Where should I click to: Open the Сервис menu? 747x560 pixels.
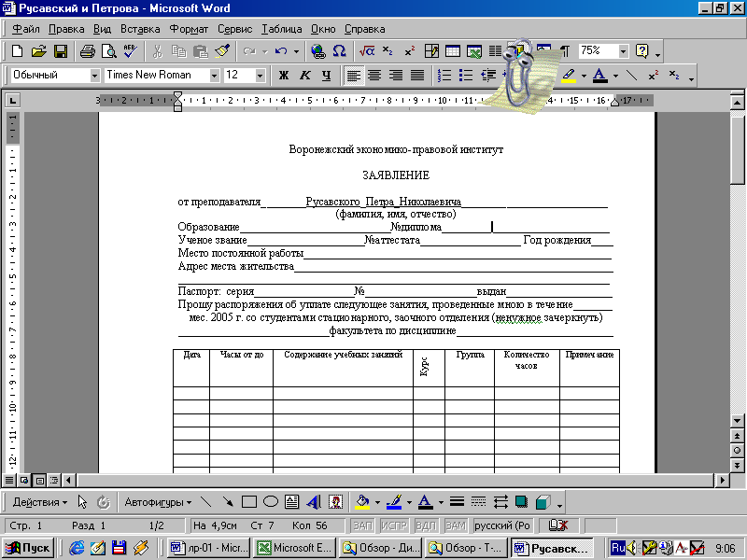pos(235,29)
